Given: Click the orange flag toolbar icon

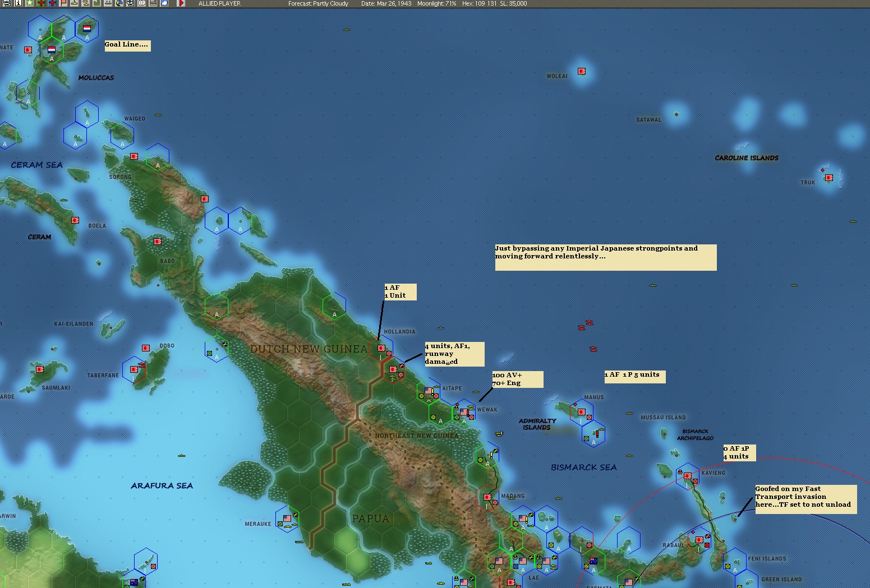Looking at the screenshot, I should 63,3.
